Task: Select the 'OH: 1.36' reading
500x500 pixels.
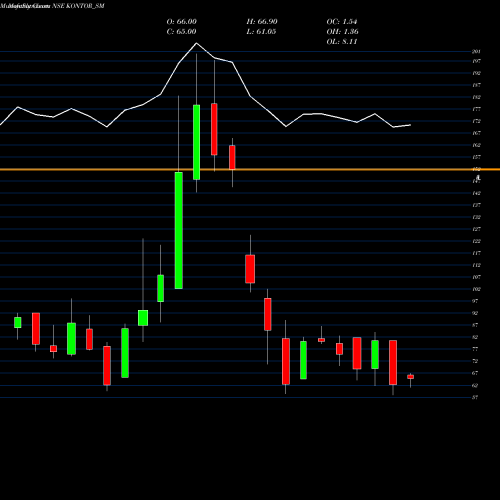Action: click(343, 31)
